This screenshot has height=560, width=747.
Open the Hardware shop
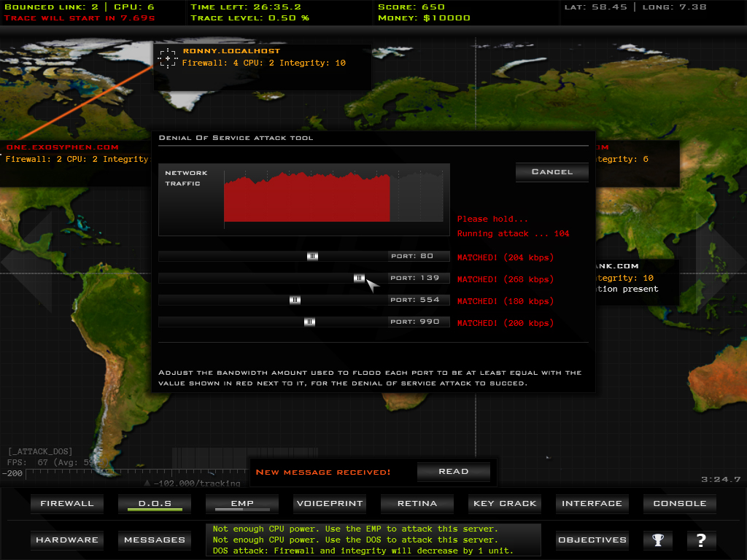67,540
